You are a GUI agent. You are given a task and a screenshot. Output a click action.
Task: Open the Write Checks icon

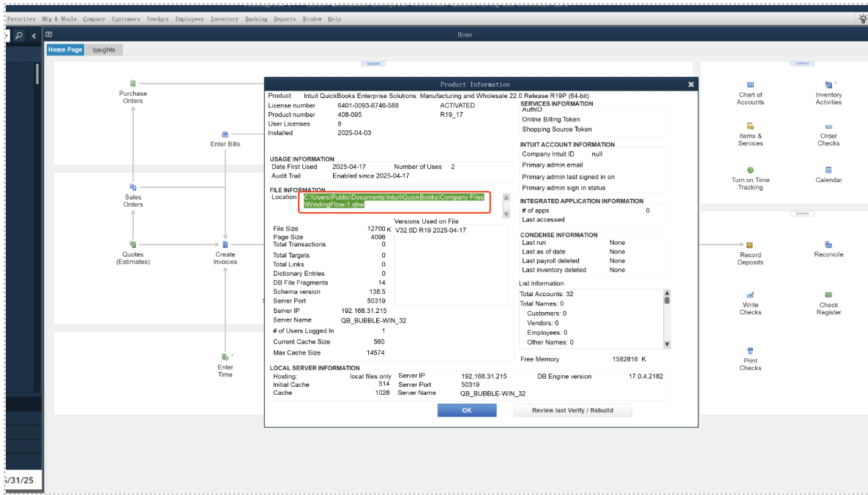(750, 295)
